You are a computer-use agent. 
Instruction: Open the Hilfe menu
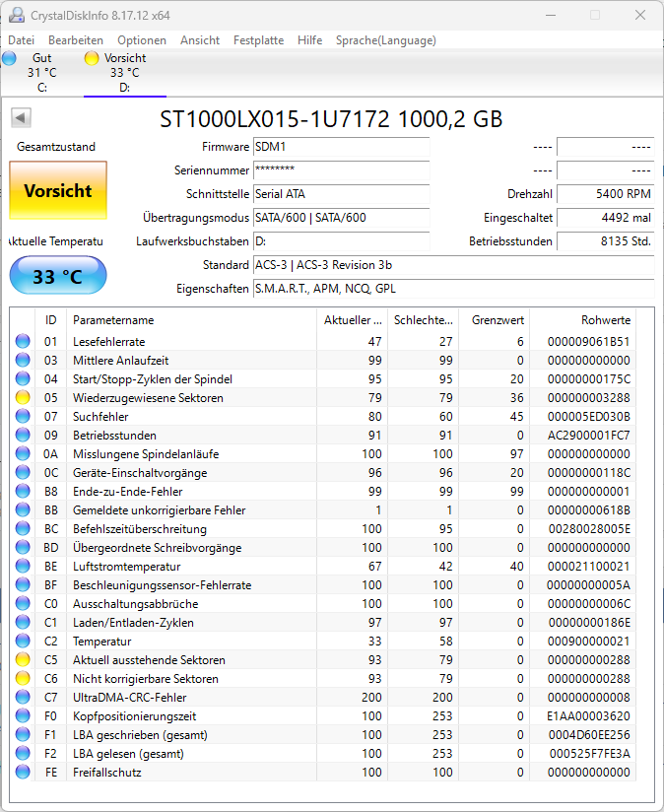click(309, 39)
